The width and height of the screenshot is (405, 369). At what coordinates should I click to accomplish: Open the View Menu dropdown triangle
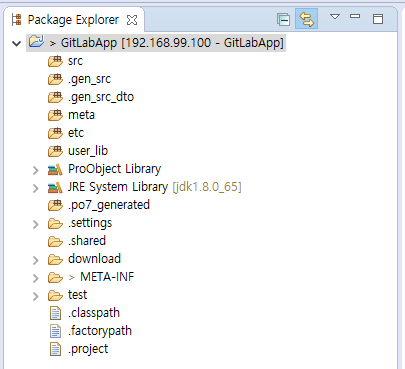335,16
